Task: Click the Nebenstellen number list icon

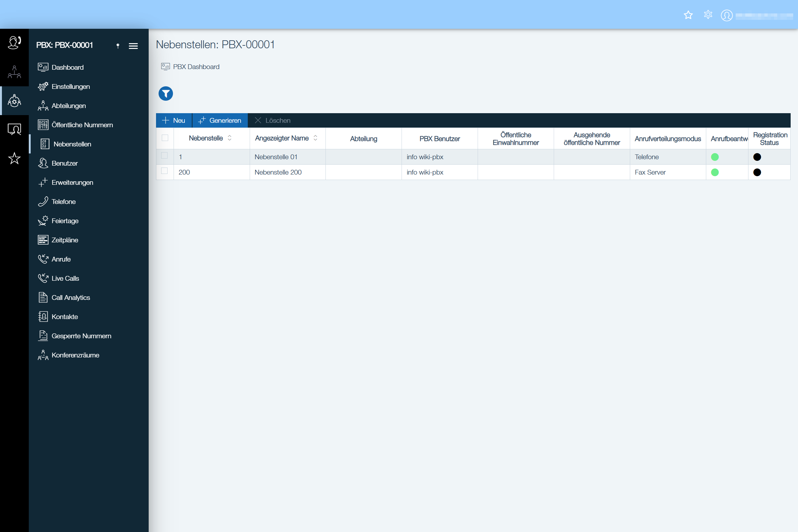Action: pyautogui.click(x=44, y=144)
